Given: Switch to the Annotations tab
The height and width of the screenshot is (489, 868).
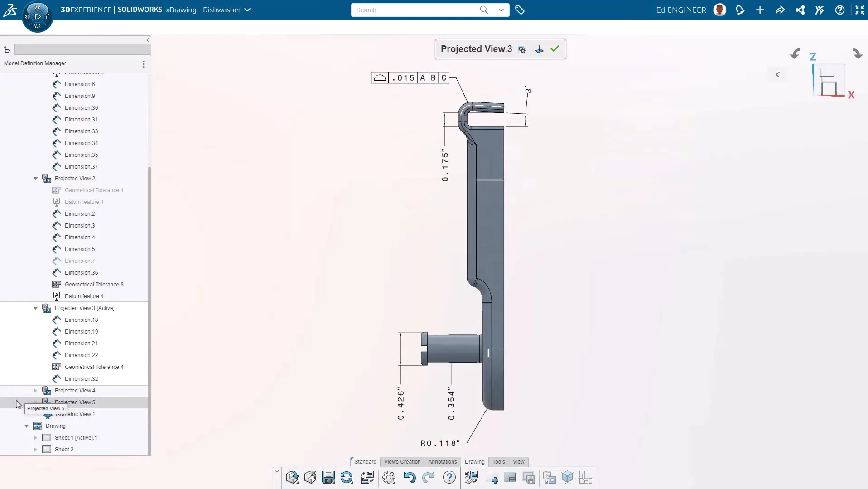Looking at the screenshot, I should [x=442, y=462].
